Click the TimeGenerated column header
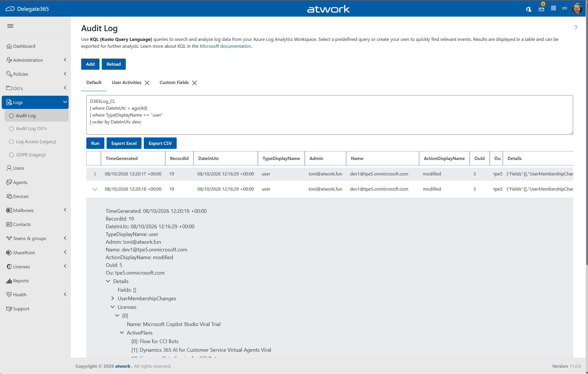This screenshot has width=588, height=374. [133, 158]
